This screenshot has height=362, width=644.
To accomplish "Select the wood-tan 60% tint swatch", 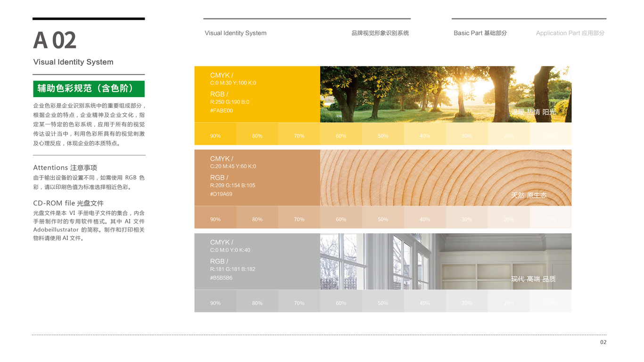I will [341, 217].
